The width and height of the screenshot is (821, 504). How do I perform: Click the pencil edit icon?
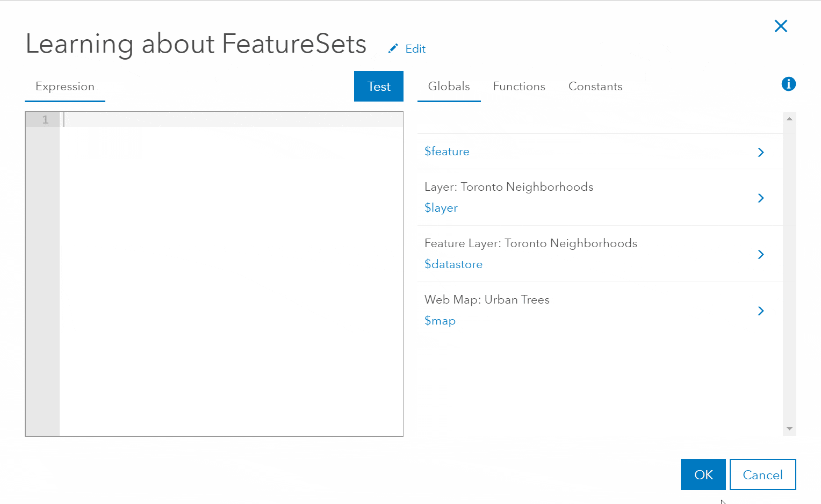393,48
